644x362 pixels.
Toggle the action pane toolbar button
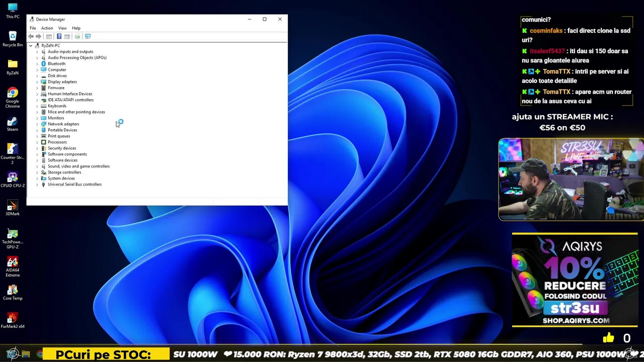tap(67, 36)
